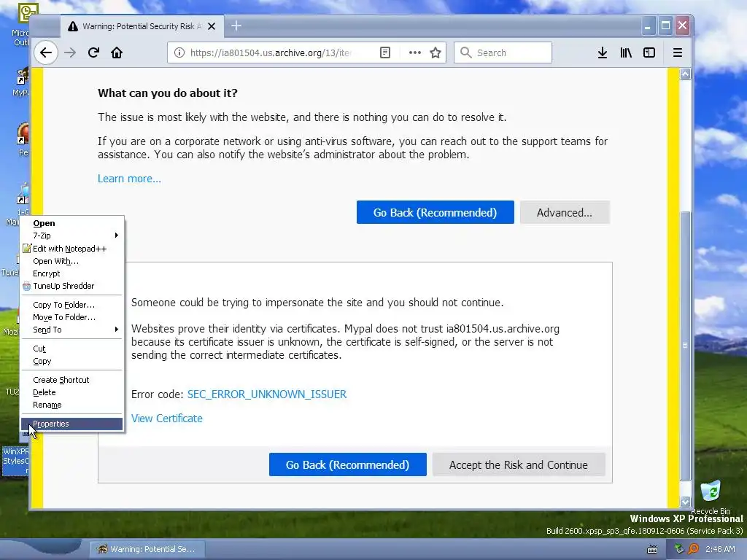Open the browser hamburger menu
The height and width of the screenshot is (560, 747).
tap(678, 52)
